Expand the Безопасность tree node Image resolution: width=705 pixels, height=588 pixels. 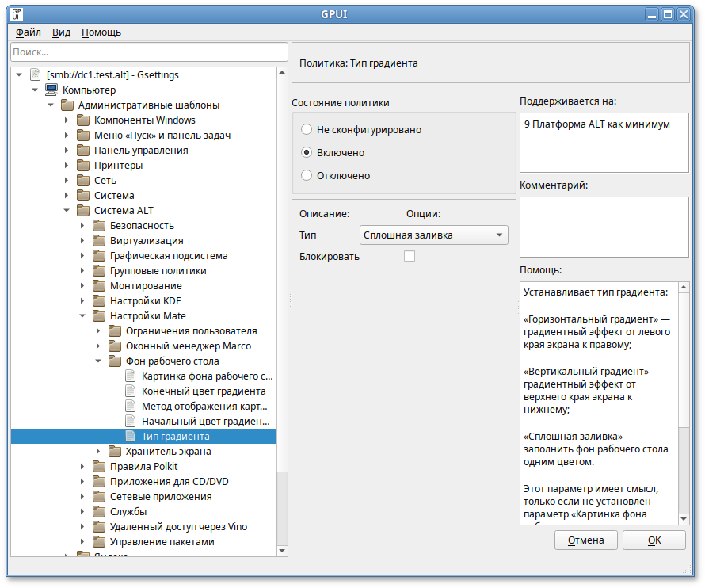pyautogui.click(x=82, y=226)
